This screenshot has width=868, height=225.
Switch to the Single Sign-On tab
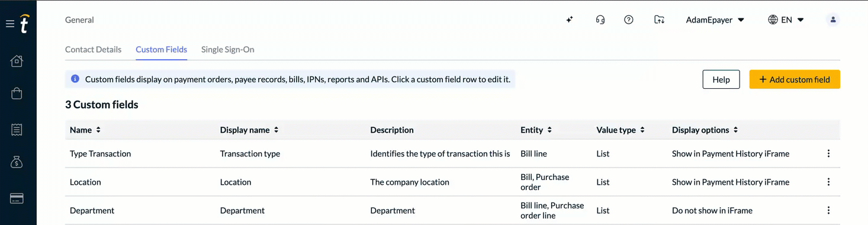coord(227,49)
